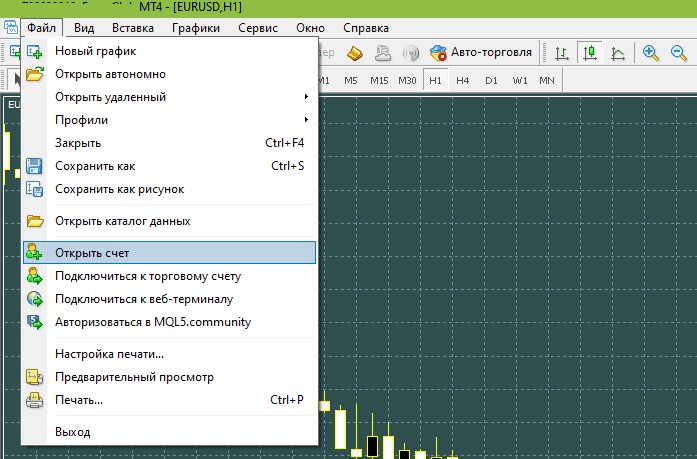Choose Сохранить как рисунок
697x459 pixels.
(169, 189)
